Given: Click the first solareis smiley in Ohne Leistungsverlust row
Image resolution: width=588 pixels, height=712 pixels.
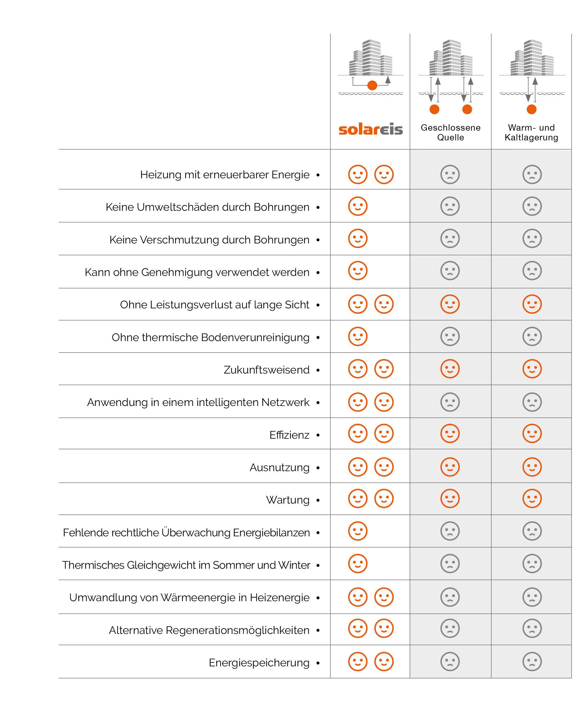Looking at the screenshot, I should pyautogui.click(x=358, y=304).
